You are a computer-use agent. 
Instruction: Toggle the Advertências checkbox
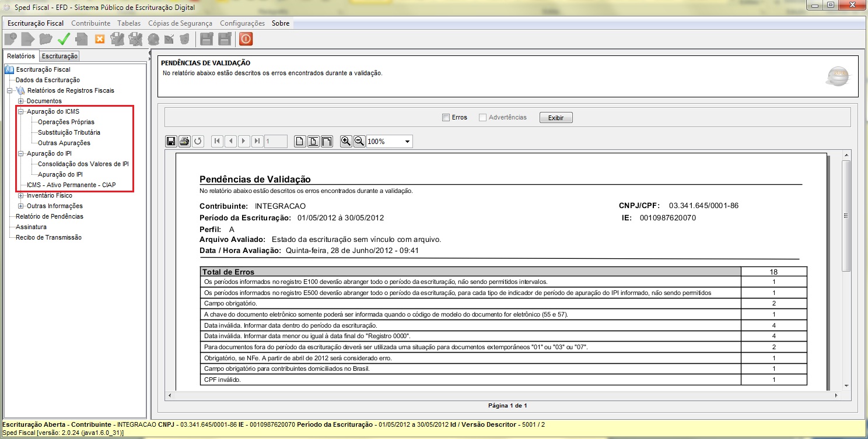coord(482,118)
